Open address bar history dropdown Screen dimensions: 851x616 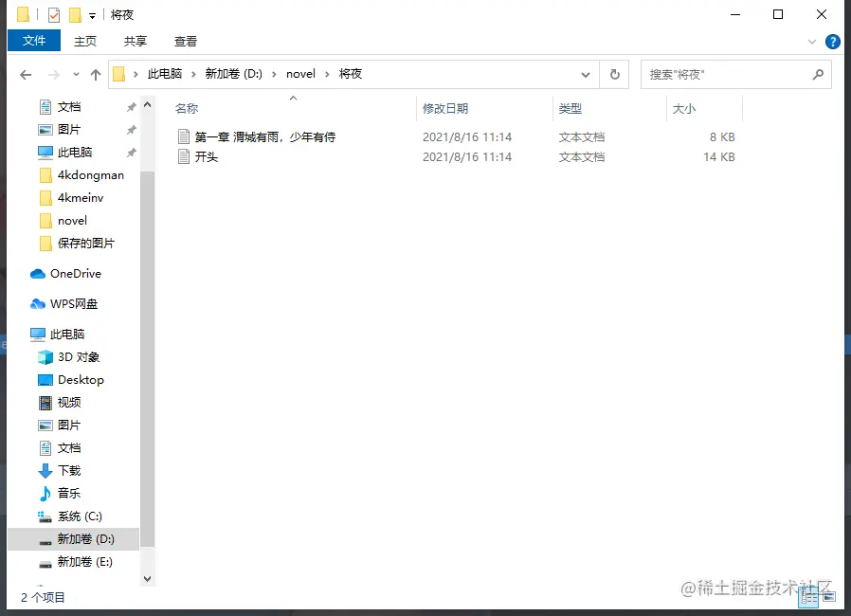coord(585,74)
